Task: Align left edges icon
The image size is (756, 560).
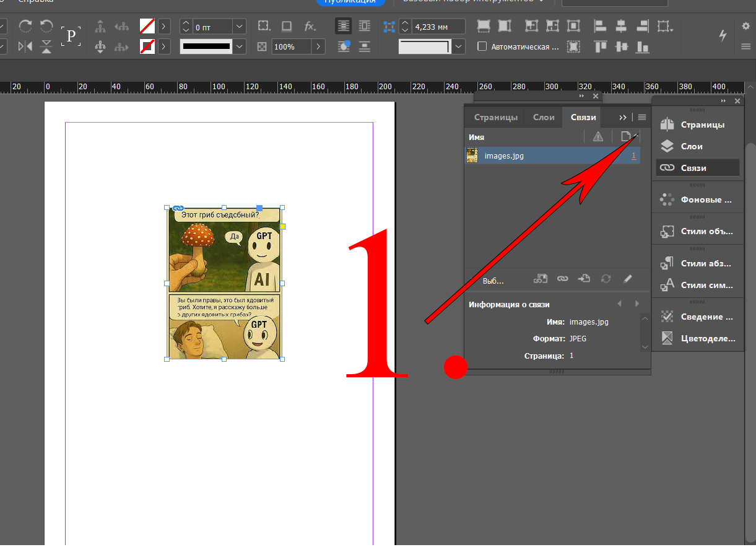Action: coord(599,26)
